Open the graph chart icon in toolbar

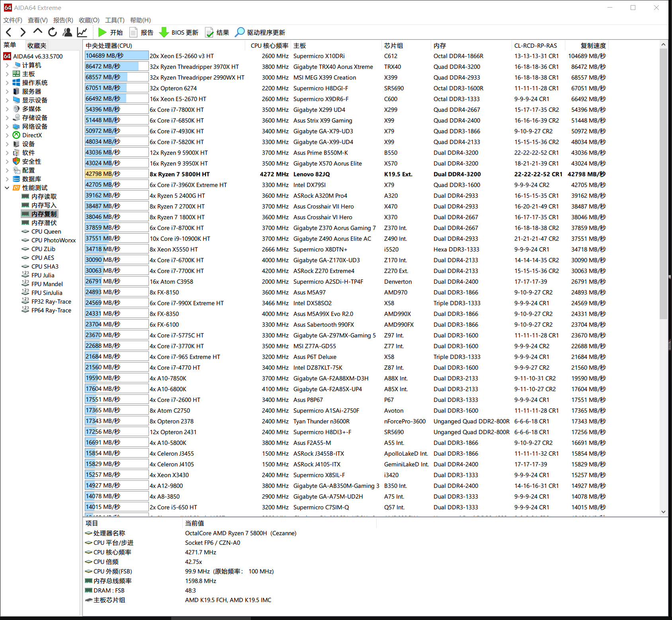tap(82, 32)
